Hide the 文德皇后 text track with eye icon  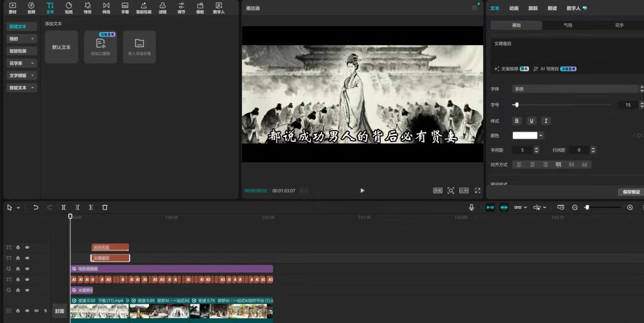pyautogui.click(x=27, y=258)
